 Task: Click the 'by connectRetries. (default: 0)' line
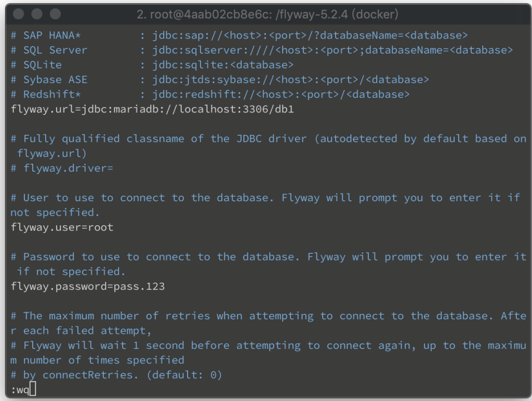[116, 375]
